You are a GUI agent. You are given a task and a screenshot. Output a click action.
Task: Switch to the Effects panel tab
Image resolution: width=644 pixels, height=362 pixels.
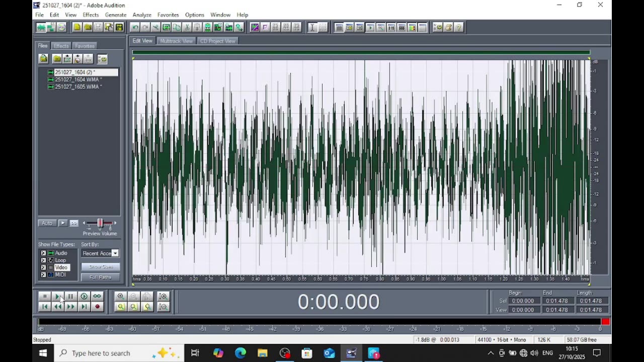click(61, 46)
